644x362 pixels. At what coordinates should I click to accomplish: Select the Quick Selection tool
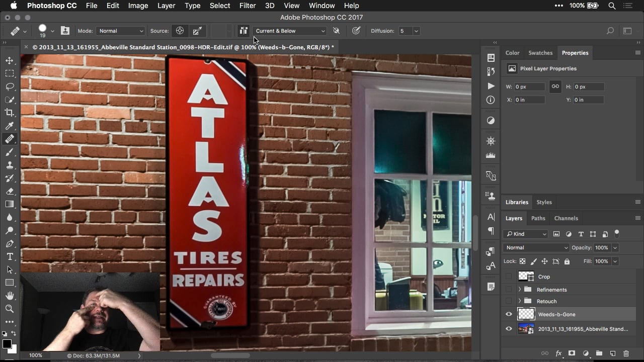point(10,100)
